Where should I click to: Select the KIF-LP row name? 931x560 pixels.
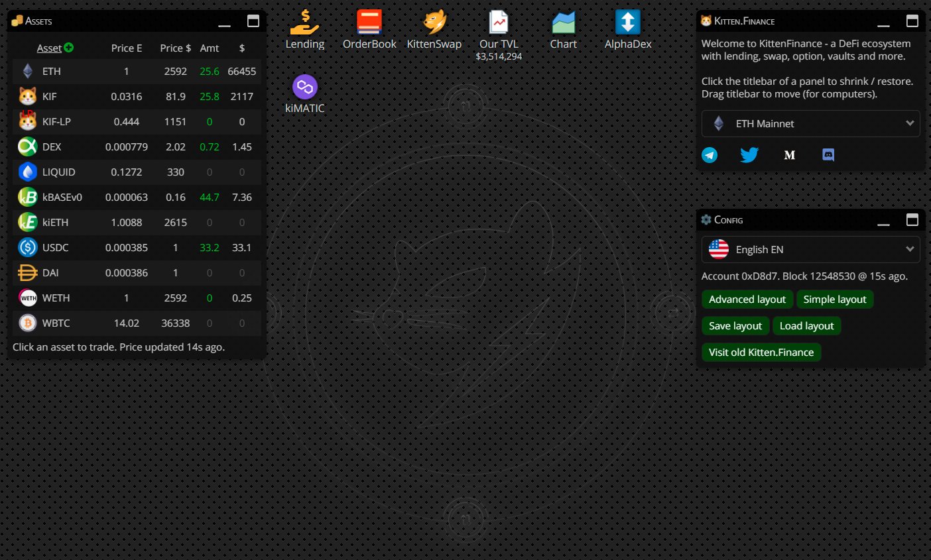click(56, 121)
